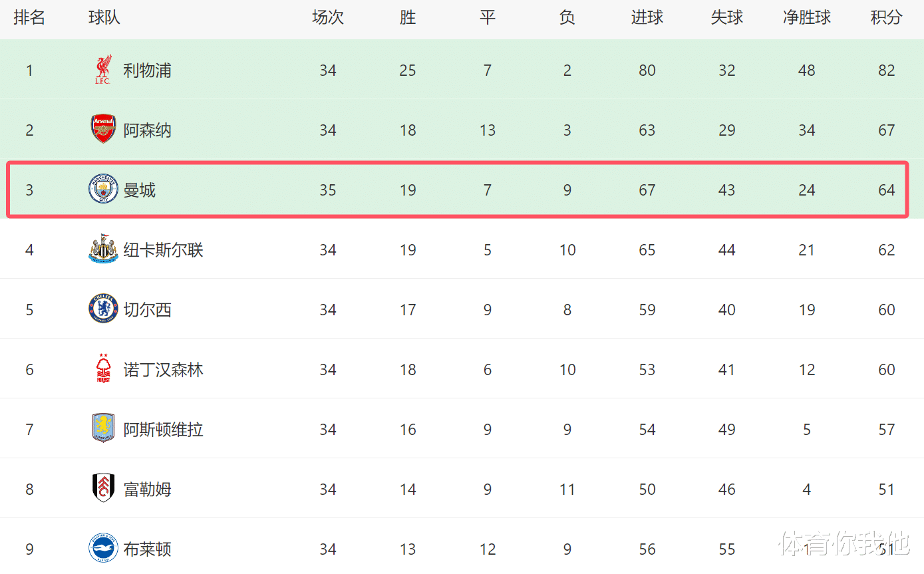Open the 阿森纳 team link
Image resolution: width=924 pixels, height=574 pixels.
tap(147, 130)
